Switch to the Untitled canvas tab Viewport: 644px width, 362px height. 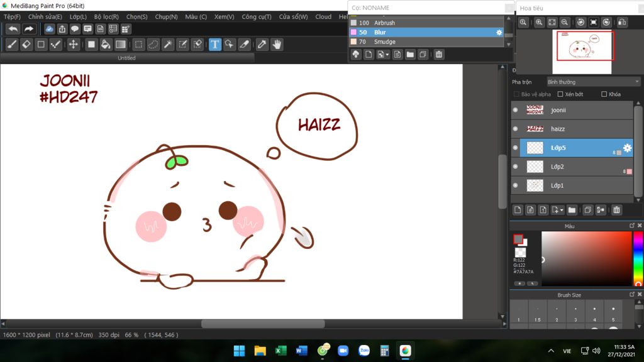pyautogui.click(x=126, y=58)
